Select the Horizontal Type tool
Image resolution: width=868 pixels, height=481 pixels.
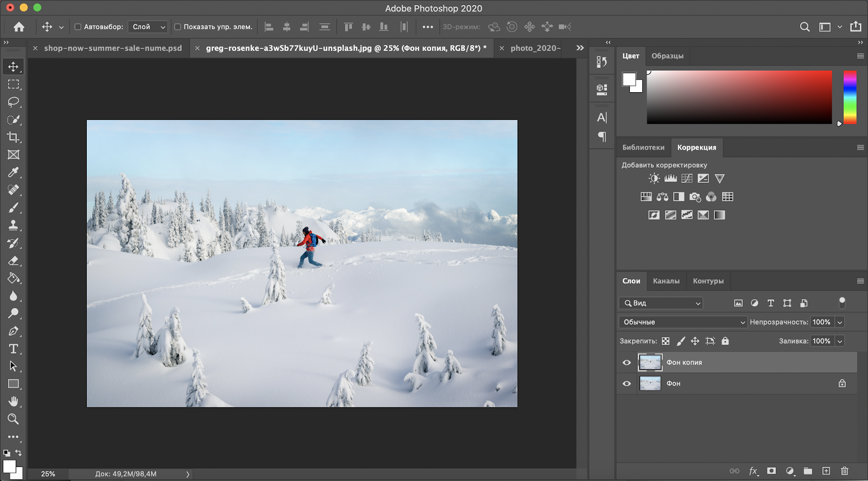14,349
